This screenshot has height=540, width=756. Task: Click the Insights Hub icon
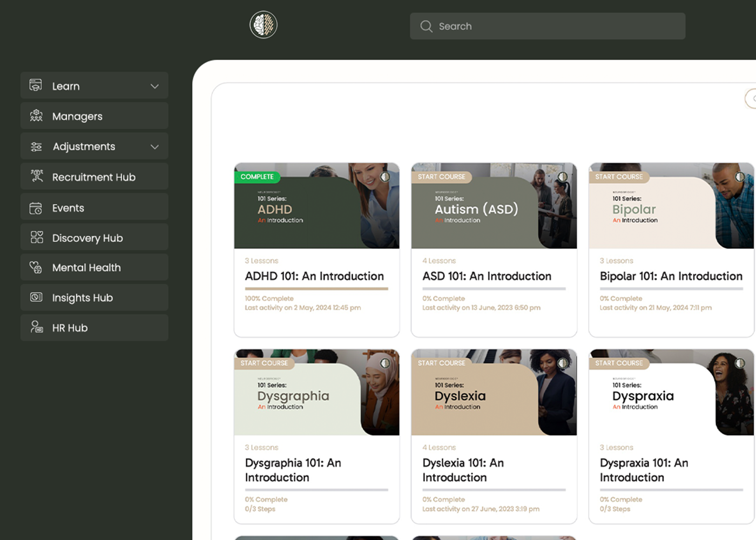point(36,297)
